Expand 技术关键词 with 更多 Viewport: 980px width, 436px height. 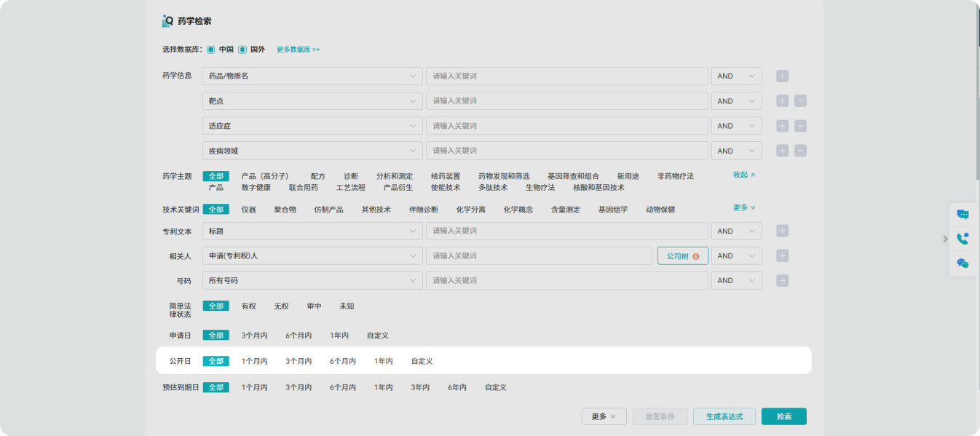[744, 207]
